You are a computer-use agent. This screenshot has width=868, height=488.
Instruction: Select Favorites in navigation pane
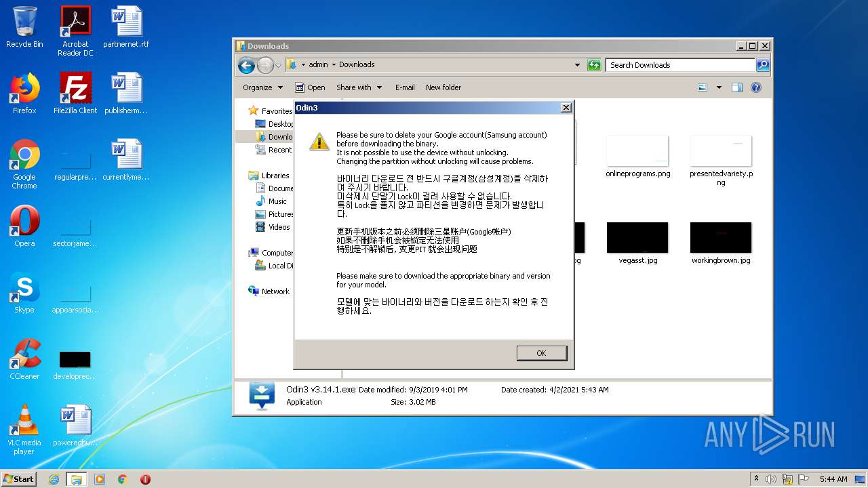point(270,111)
